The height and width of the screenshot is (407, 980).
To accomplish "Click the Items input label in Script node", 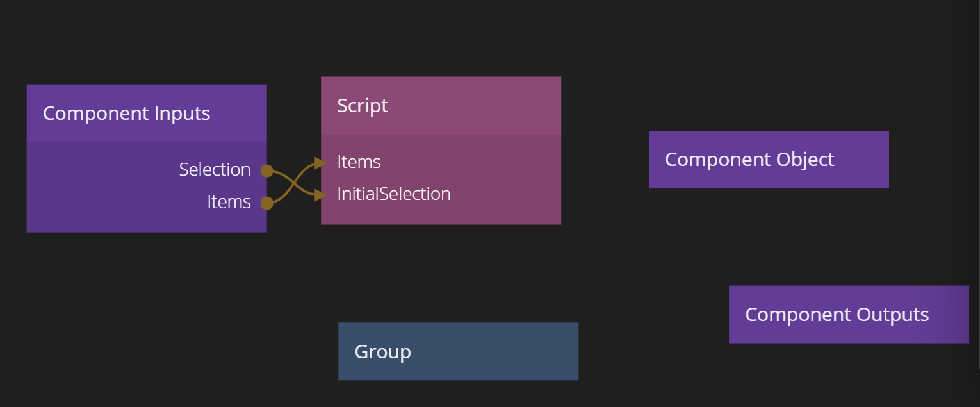I will click(x=359, y=162).
